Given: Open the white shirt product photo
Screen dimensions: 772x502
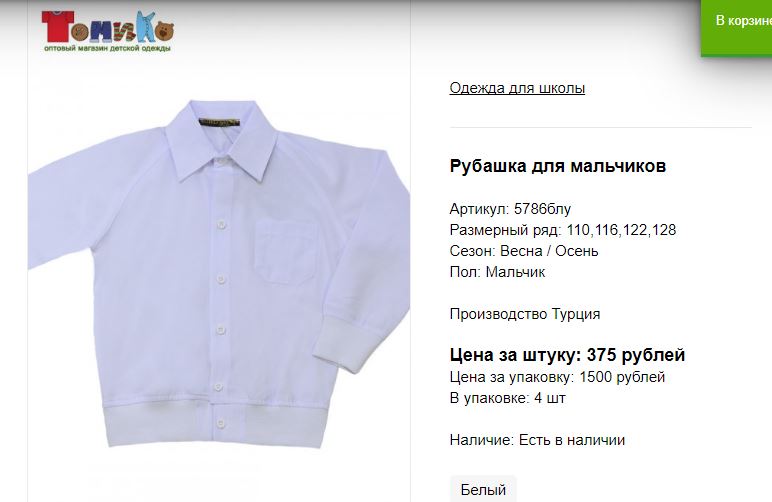Looking at the screenshot, I should 219,273.
